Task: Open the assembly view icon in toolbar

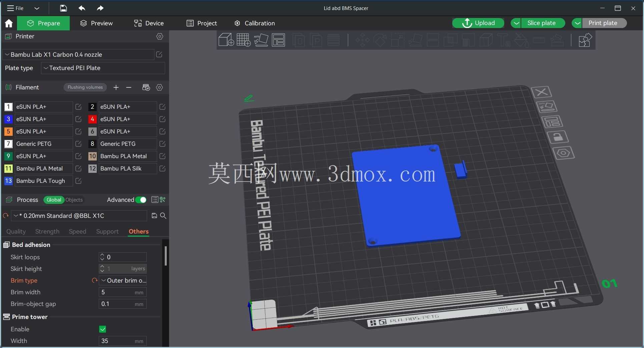Action: pos(585,40)
